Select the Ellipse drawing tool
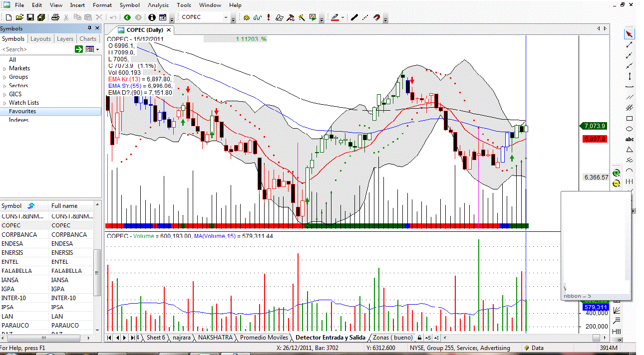Image resolution: width=644 pixels, height=355 pixels. click(630, 129)
